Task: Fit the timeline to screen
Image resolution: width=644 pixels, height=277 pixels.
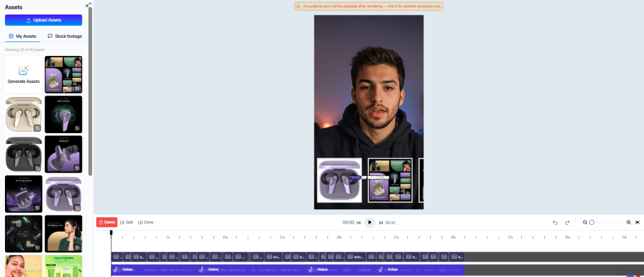Action: point(638,222)
